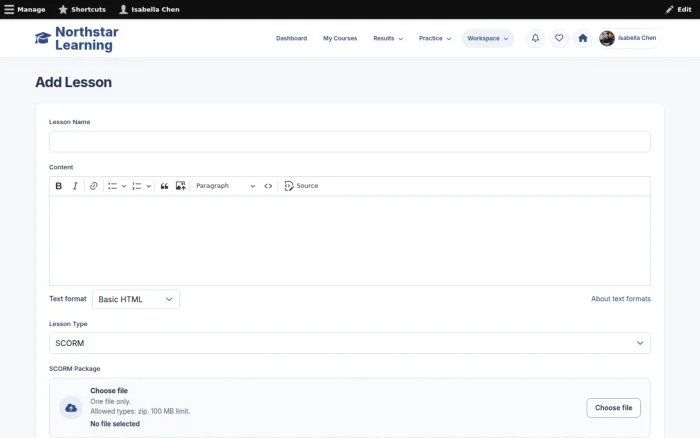Click into the Lesson Name field
Viewport: 700px width, 438px height.
click(350, 142)
